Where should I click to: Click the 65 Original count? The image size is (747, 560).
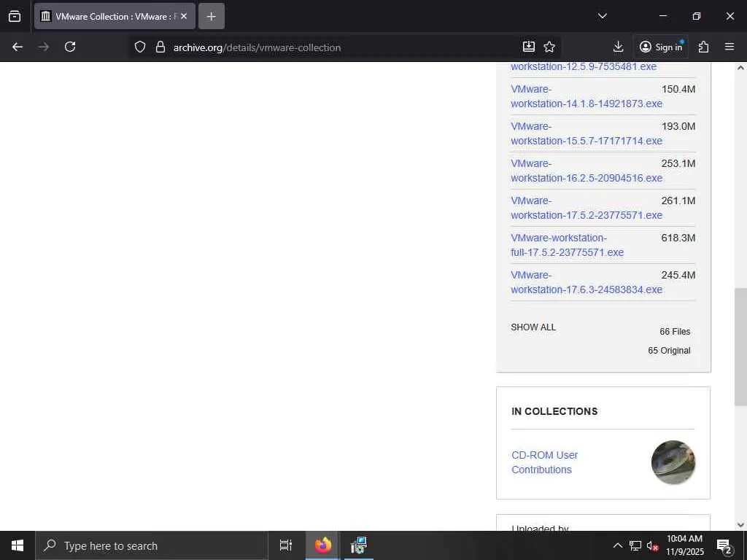point(669,351)
